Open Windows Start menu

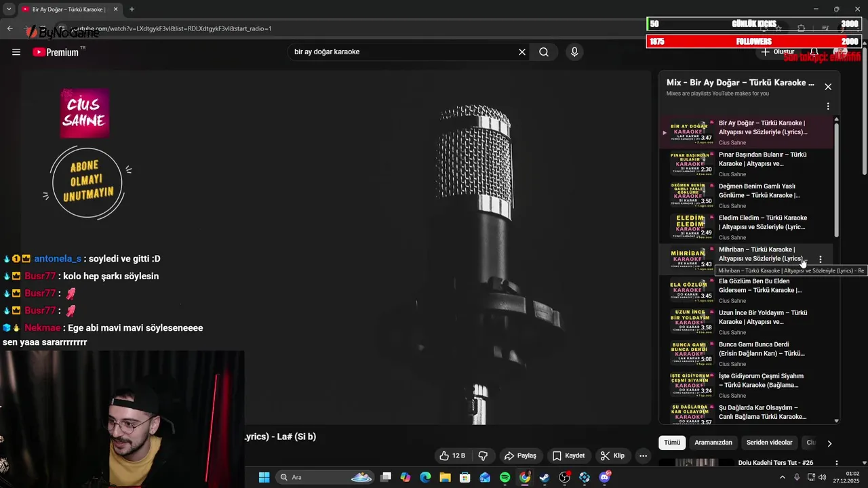coord(264,477)
